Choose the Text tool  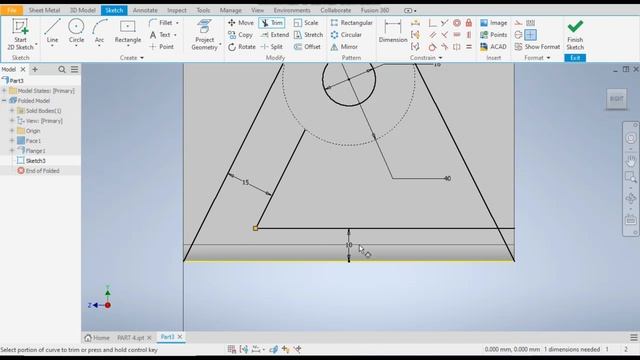point(160,35)
